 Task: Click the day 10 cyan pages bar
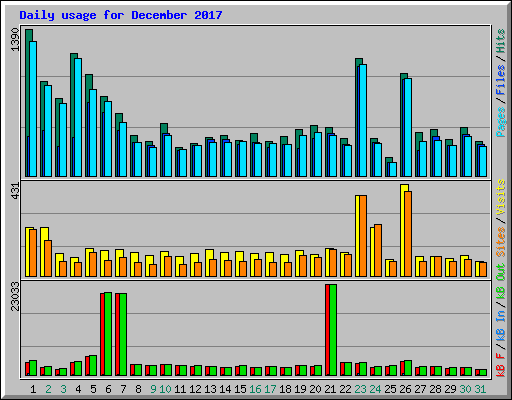[168, 156]
